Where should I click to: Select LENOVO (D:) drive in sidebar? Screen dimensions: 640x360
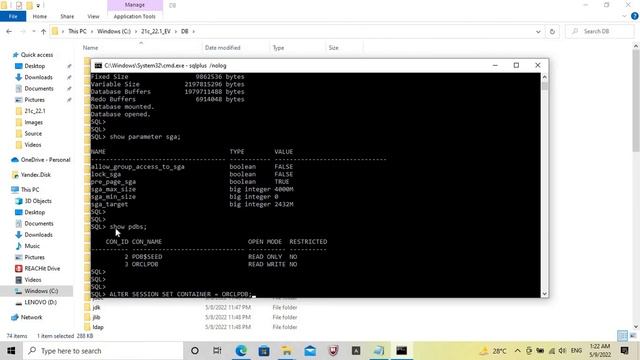click(x=40, y=302)
